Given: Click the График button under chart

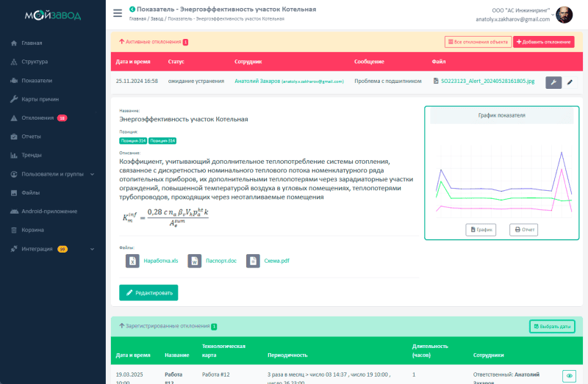Looking at the screenshot, I should tap(481, 230).
